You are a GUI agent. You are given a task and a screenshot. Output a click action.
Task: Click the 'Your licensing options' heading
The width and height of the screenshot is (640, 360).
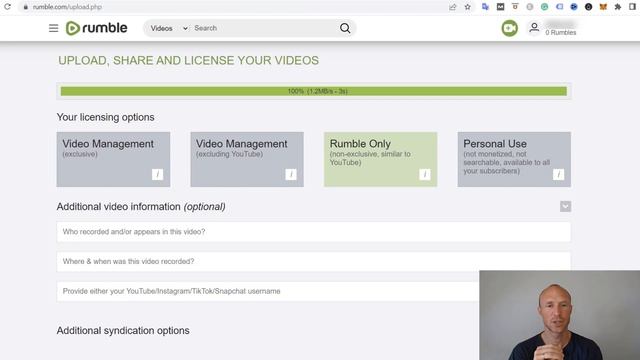tap(105, 117)
